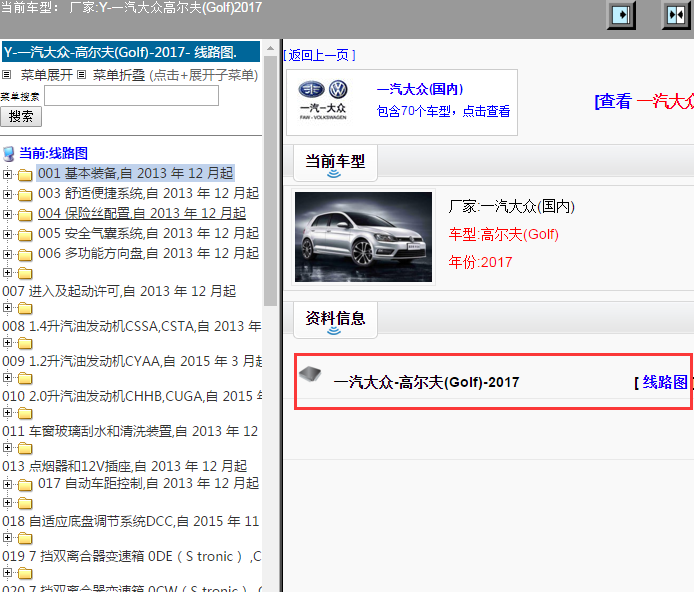
Task: Expand the 011 车窗玻璃刮水 node plus sign
Action: point(7,412)
